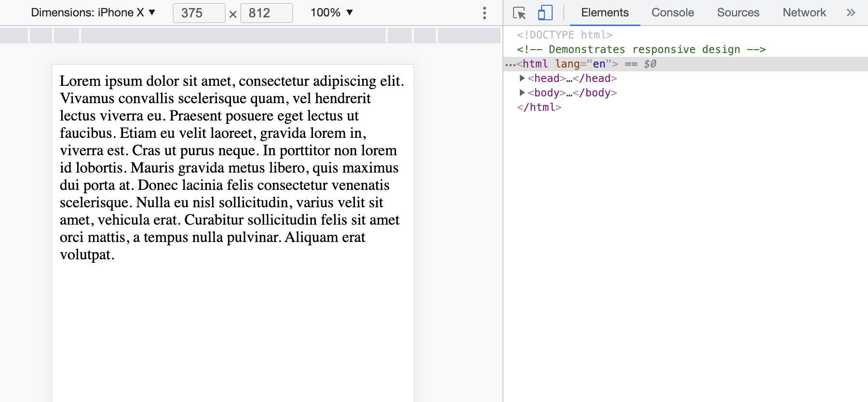Viewport: 868px width, 402px height.
Task: Open the device toolbar three-dot options menu
Action: pyautogui.click(x=485, y=13)
